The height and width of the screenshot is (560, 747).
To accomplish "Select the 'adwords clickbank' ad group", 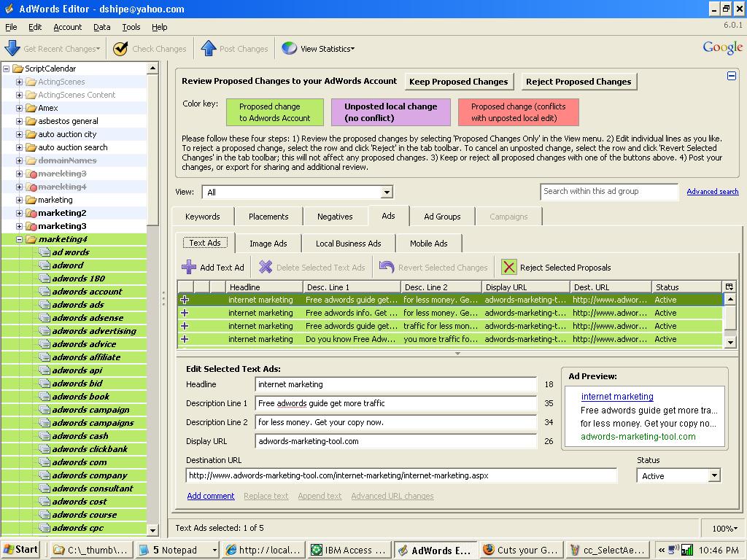I will coord(90,448).
